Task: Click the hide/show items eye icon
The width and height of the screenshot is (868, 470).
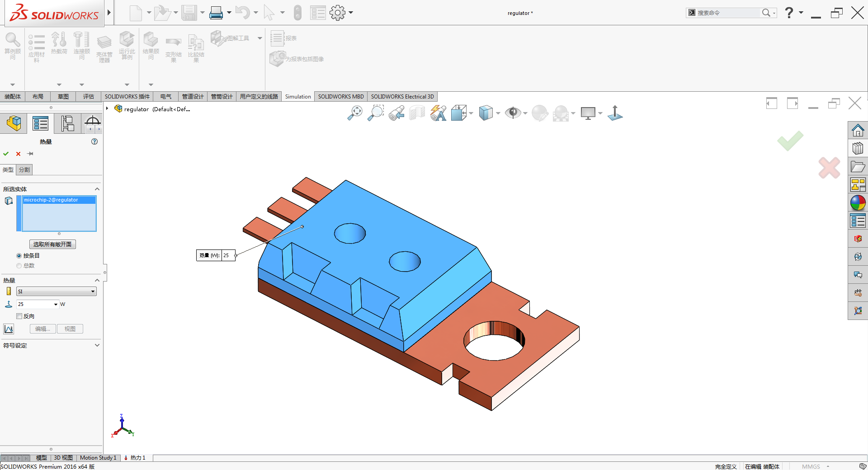Action: pos(513,113)
